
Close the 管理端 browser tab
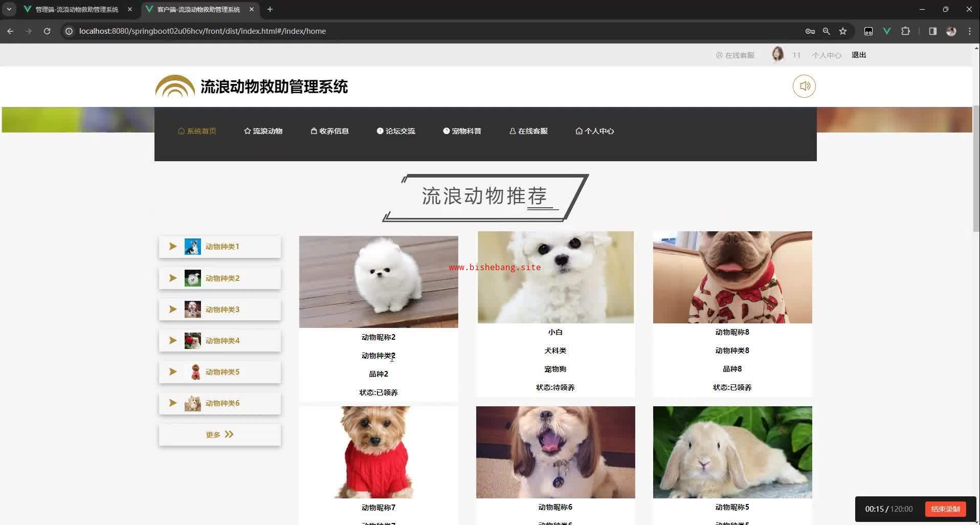point(130,9)
